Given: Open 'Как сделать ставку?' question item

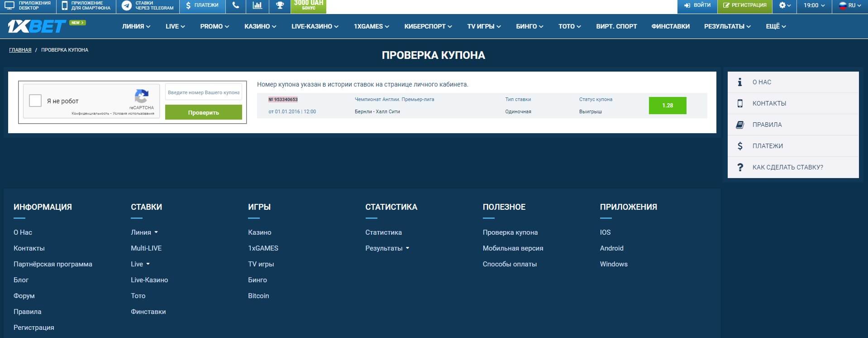Looking at the screenshot, I should (793, 167).
